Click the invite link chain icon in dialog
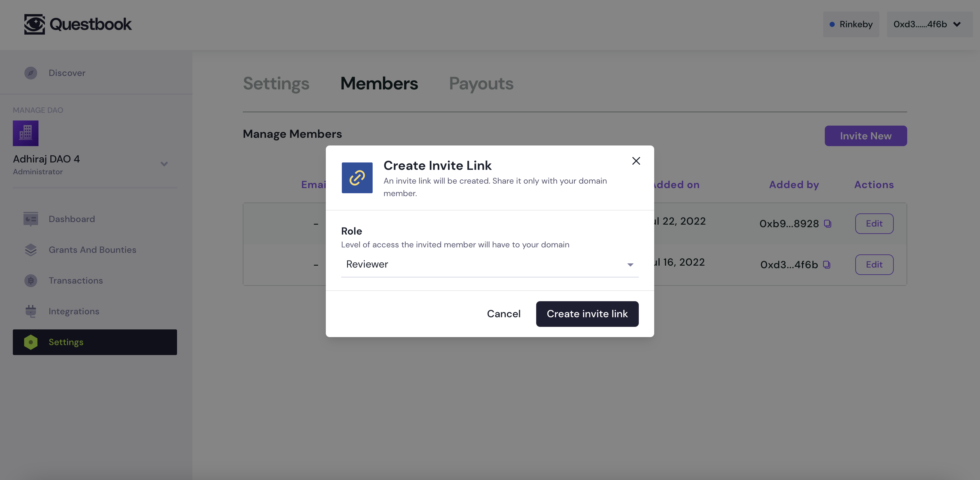980x480 pixels. 357,177
